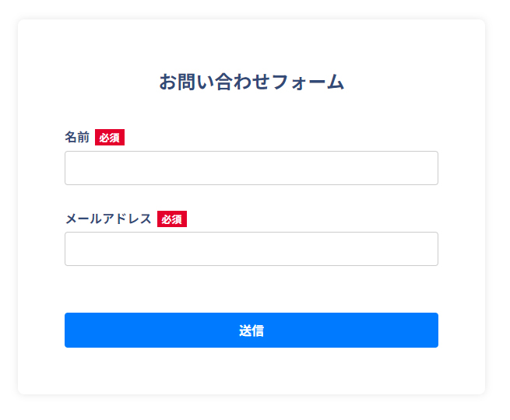
Task: Submit the contact form with 送信
Action: pyautogui.click(x=251, y=330)
